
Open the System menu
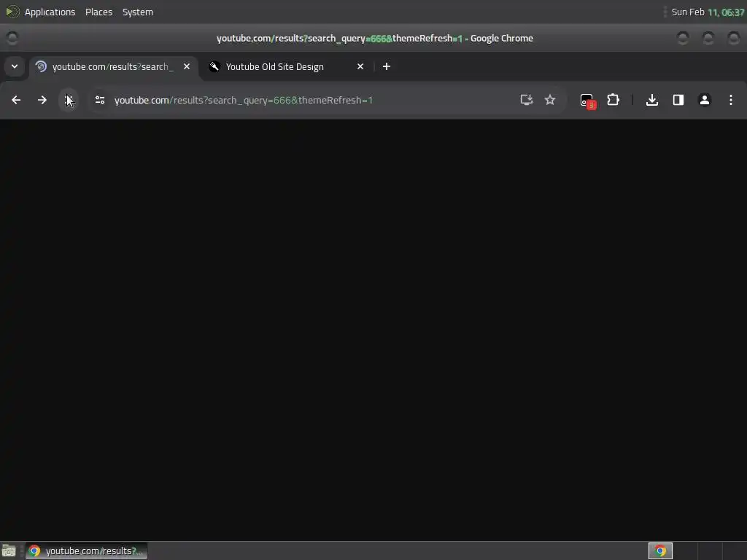tap(138, 12)
